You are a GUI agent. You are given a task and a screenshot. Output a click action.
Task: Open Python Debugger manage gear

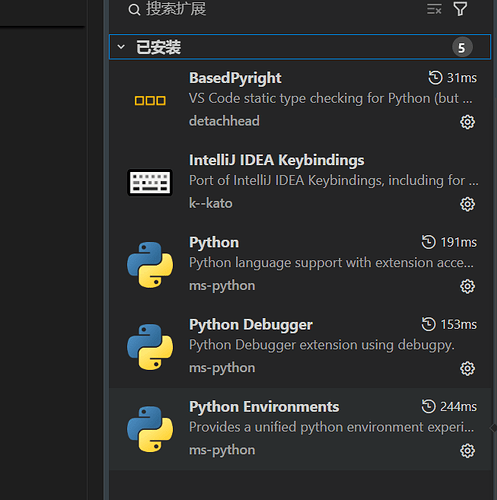tap(467, 369)
